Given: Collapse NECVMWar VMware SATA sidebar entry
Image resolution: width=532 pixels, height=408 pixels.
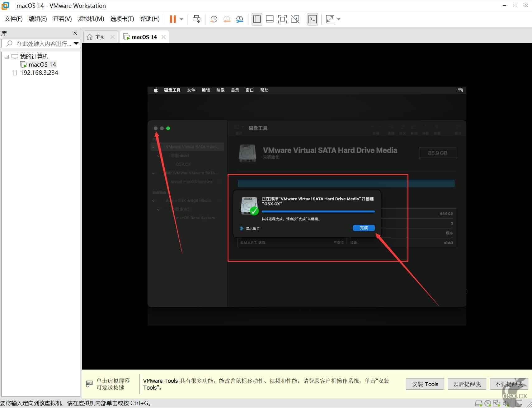Looking at the screenshot, I should pos(153,173).
